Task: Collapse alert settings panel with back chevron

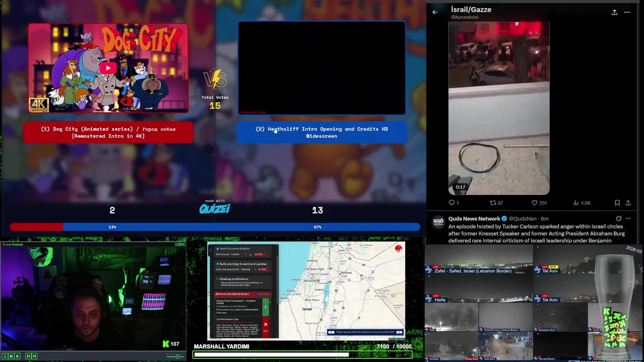Action: pyautogui.click(x=210, y=250)
